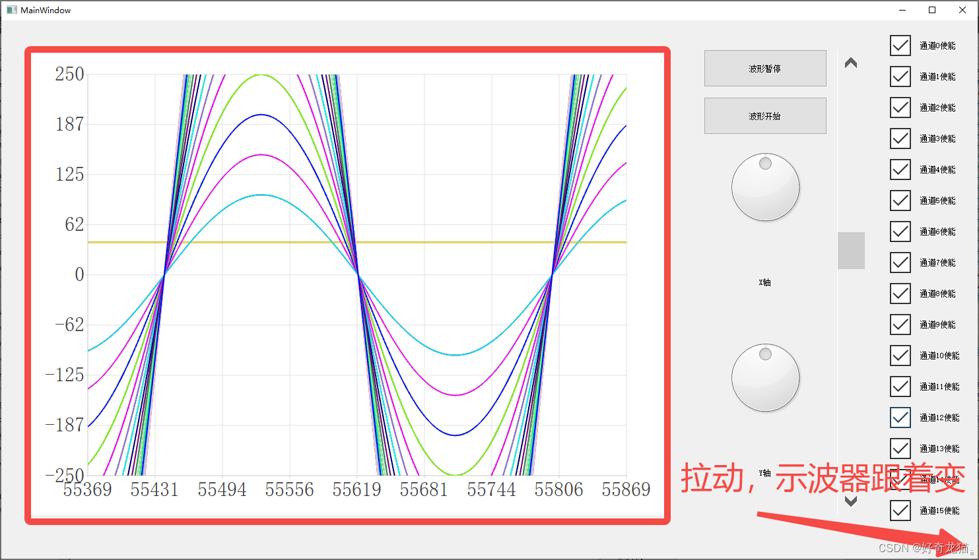This screenshot has width=979, height=560.
Task: Toggle the 通道5使能 checkbox
Action: point(900,201)
